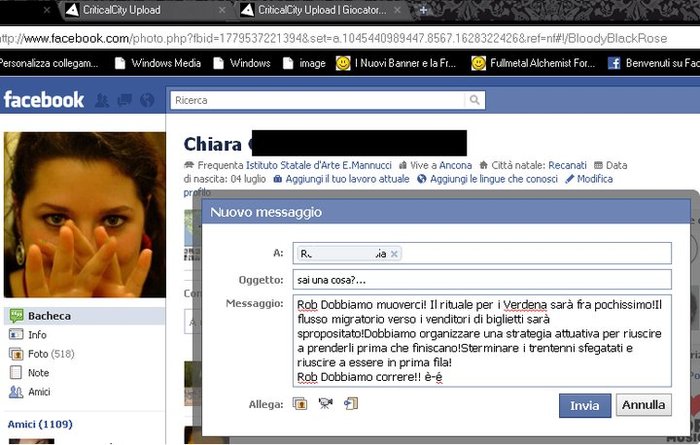
Task: Click the facebook logo
Action: coord(44,100)
